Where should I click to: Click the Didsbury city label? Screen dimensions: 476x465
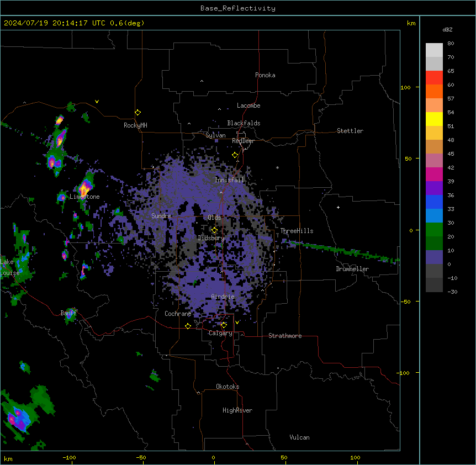pos(211,238)
